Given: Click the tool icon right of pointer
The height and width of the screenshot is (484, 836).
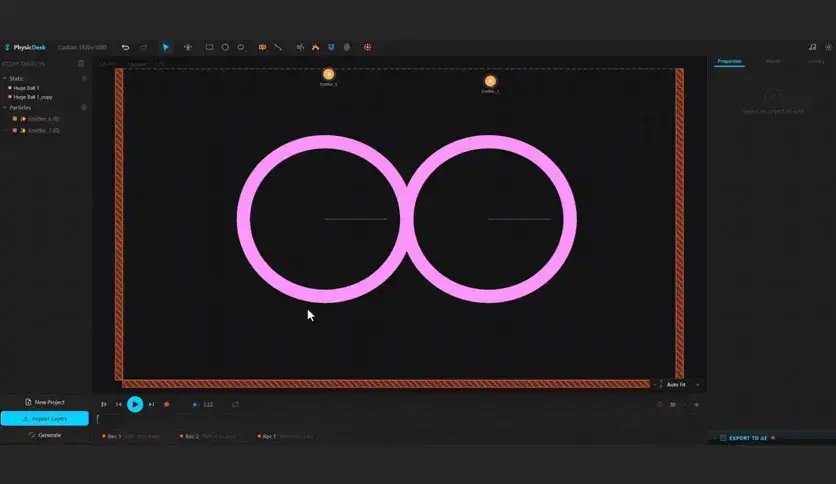Looking at the screenshot, I should [x=188, y=47].
